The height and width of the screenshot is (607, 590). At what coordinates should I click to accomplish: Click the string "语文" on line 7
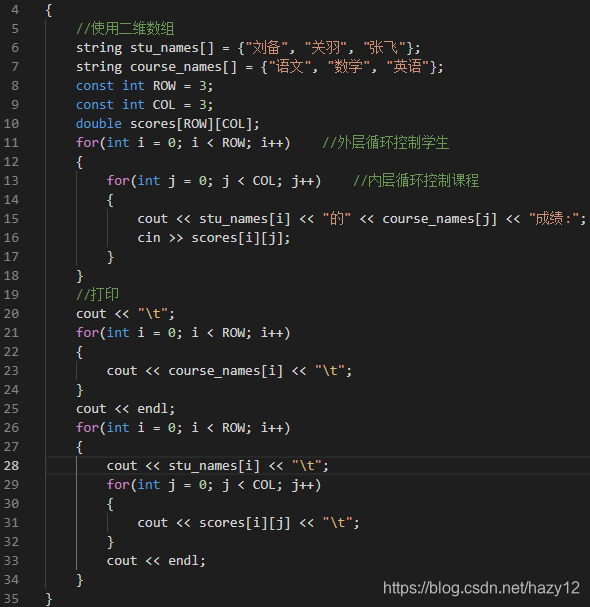click(x=289, y=67)
